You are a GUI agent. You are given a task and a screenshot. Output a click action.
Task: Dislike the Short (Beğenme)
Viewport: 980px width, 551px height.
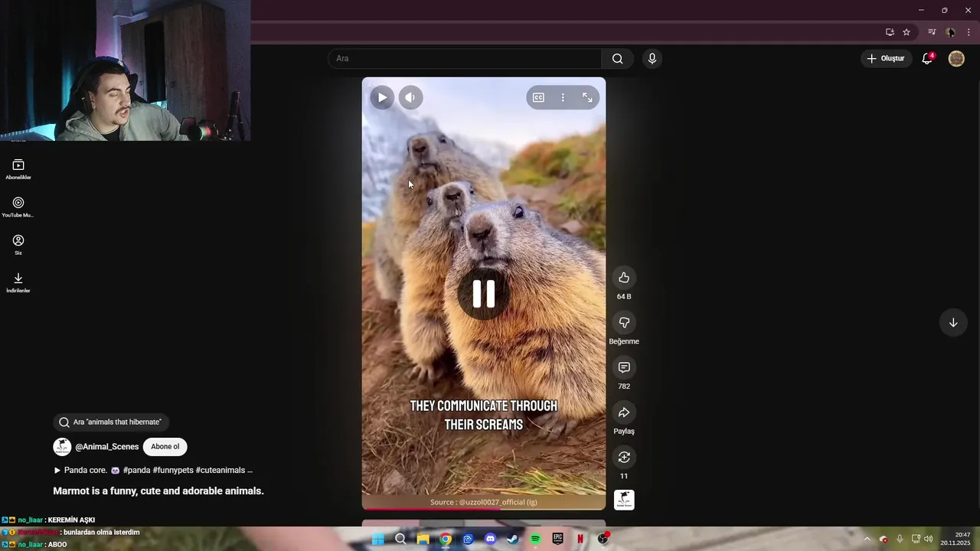[624, 323]
